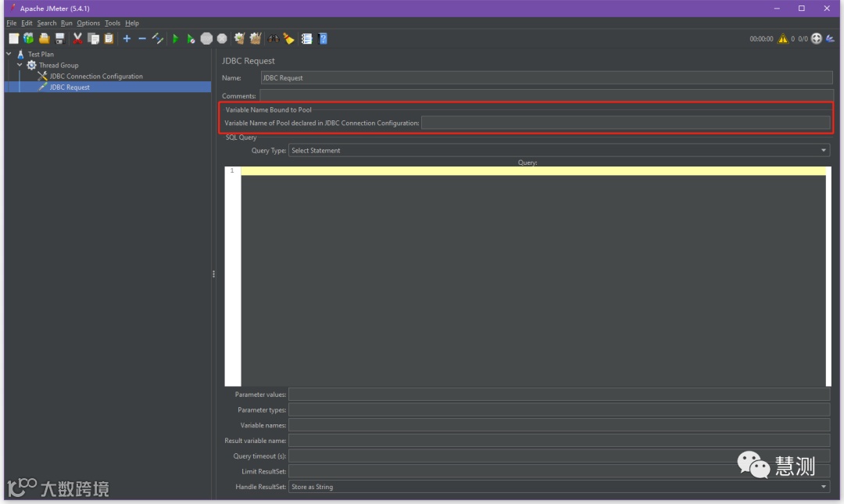844x504 pixels.
Task: Start the test with green play icon
Action: 176,38
